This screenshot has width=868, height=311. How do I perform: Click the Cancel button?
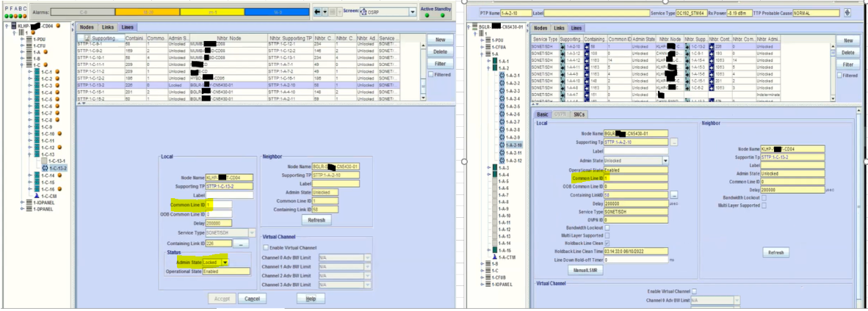click(x=252, y=299)
